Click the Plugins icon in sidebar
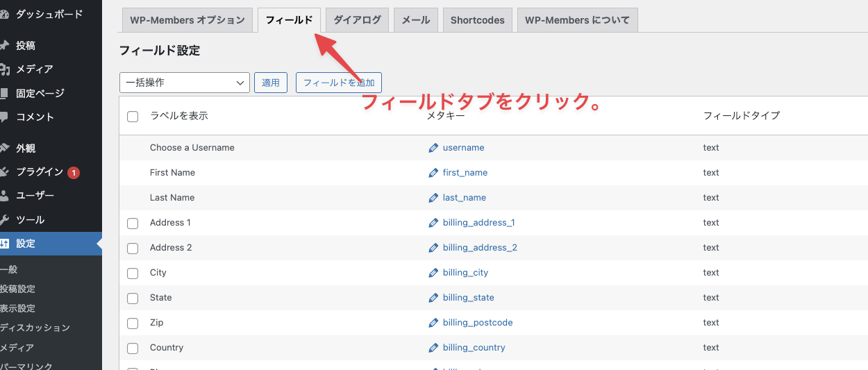 click(x=5, y=172)
